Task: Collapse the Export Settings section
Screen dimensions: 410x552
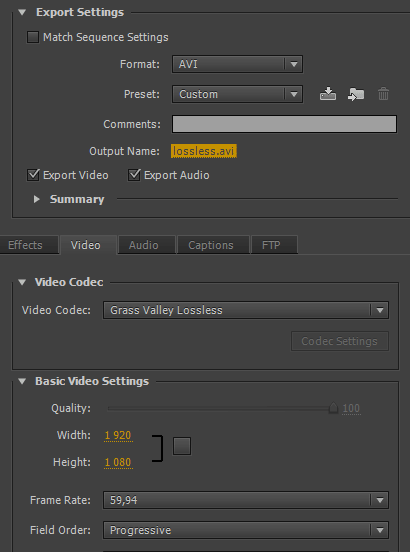Action: pyautogui.click(x=22, y=12)
